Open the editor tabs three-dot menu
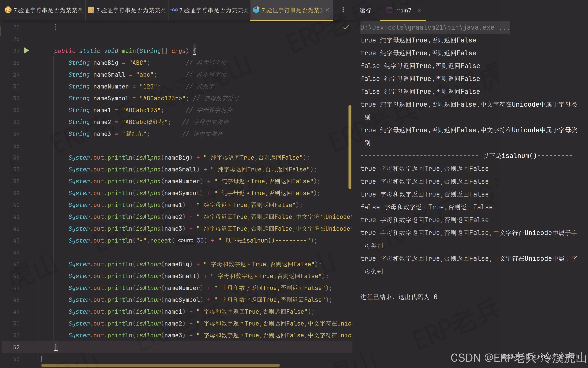588x368 pixels. click(x=343, y=10)
